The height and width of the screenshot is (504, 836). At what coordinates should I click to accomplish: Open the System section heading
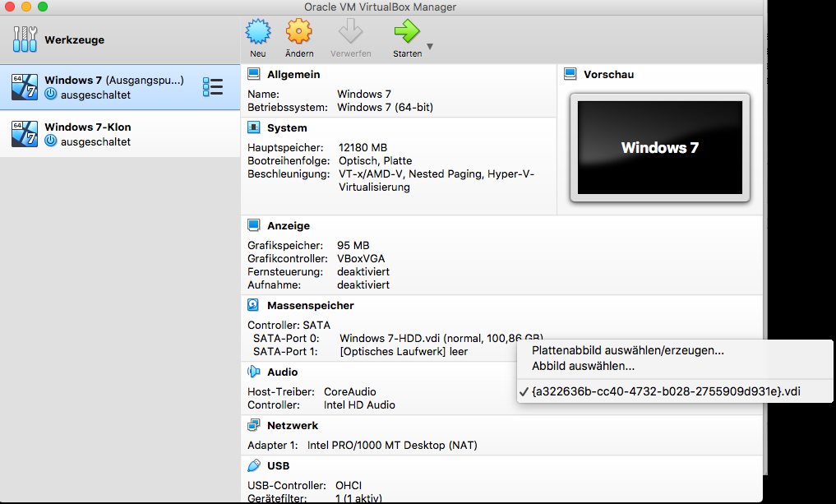tap(287, 128)
